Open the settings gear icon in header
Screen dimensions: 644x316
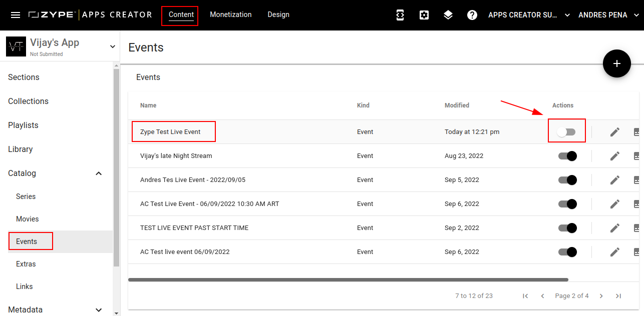click(x=424, y=15)
